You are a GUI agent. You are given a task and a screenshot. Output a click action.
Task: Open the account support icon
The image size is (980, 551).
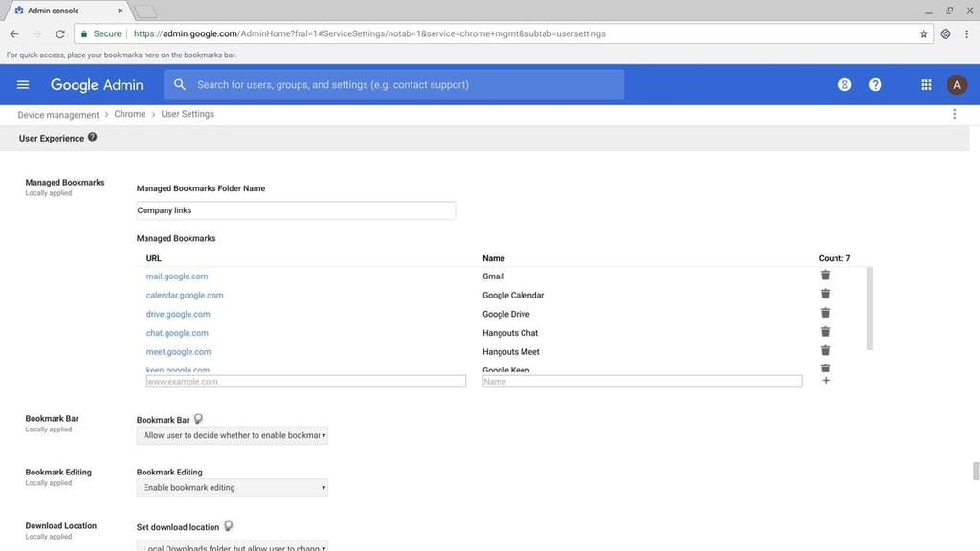844,84
